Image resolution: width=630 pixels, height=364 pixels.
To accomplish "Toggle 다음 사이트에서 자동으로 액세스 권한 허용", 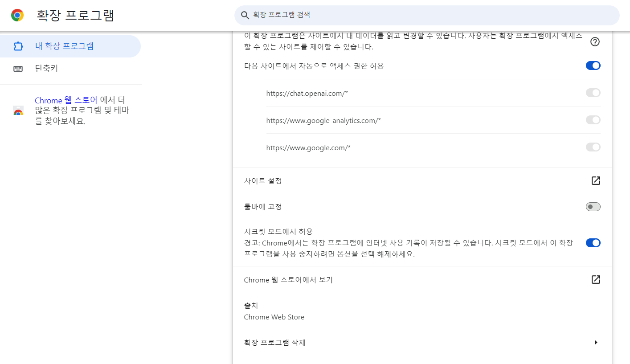I will [593, 65].
